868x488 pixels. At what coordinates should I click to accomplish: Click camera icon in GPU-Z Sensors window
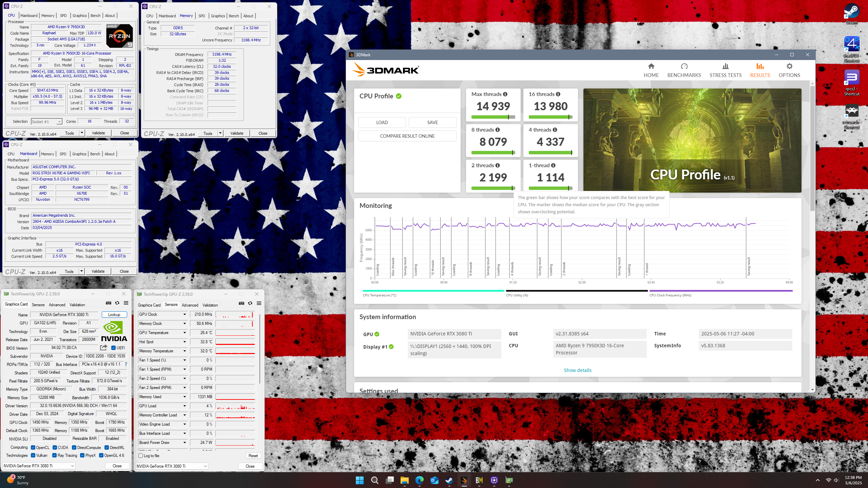(242, 304)
